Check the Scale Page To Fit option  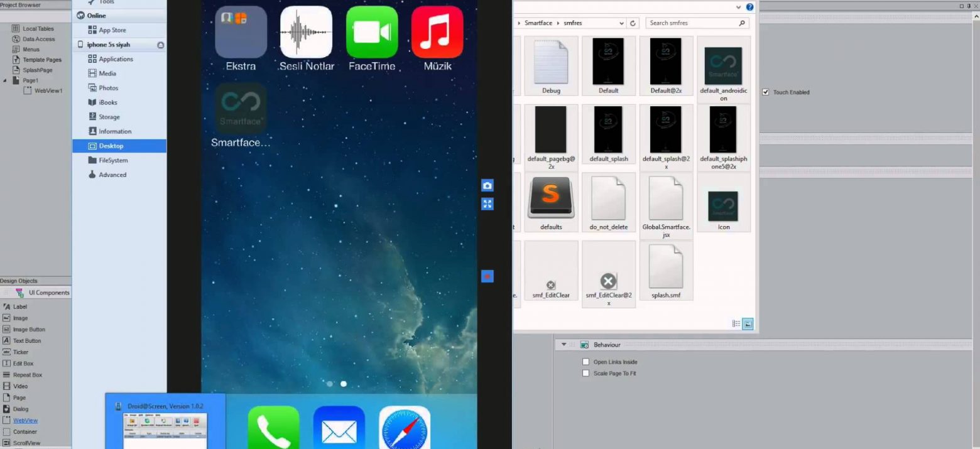(585, 373)
